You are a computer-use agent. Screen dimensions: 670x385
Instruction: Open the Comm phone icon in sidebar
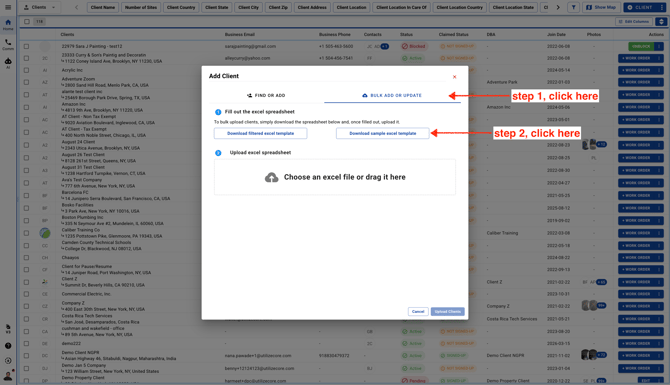(8, 44)
